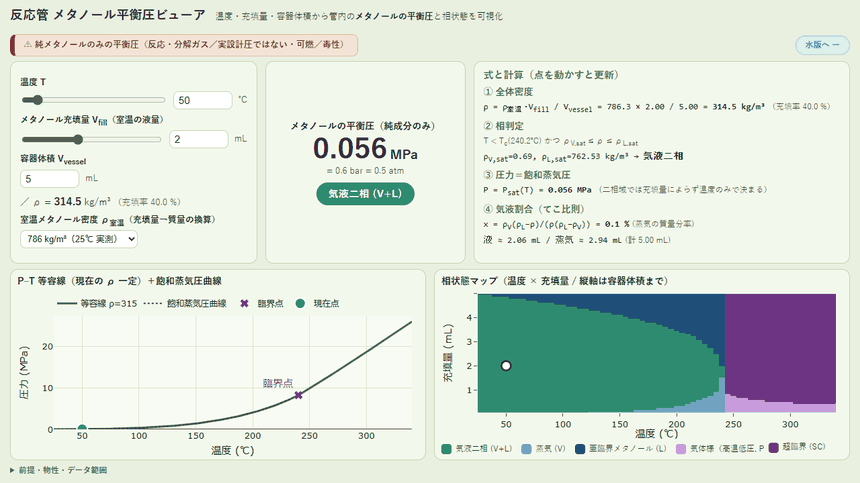Adjust the メタノール充填量 slider

point(92,139)
